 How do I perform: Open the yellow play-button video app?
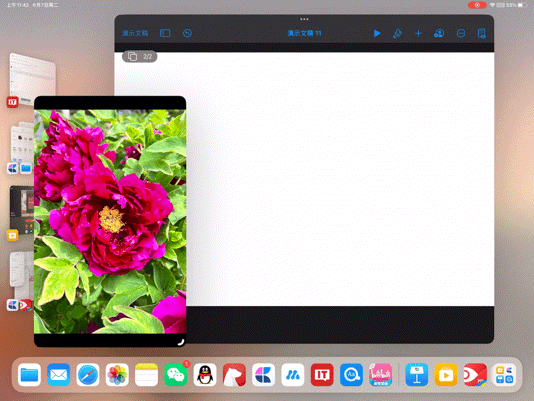pos(446,375)
